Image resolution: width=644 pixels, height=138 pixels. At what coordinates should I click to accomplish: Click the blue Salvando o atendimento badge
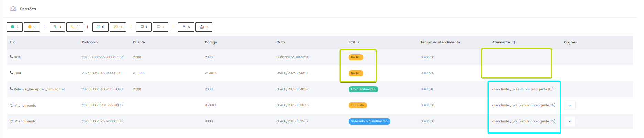369,121
